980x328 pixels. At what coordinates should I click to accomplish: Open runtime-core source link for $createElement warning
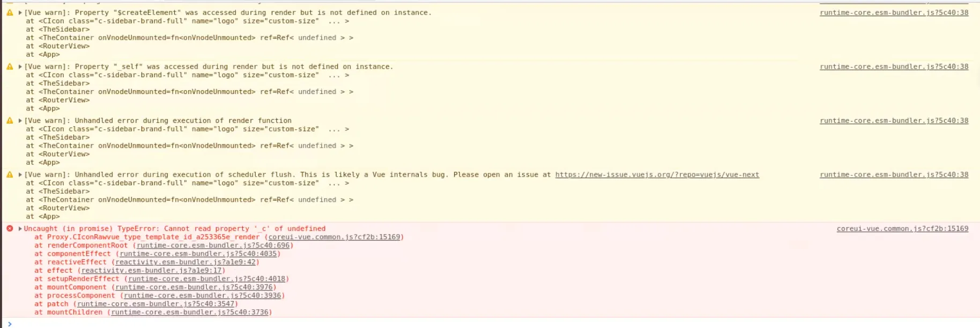(x=894, y=12)
